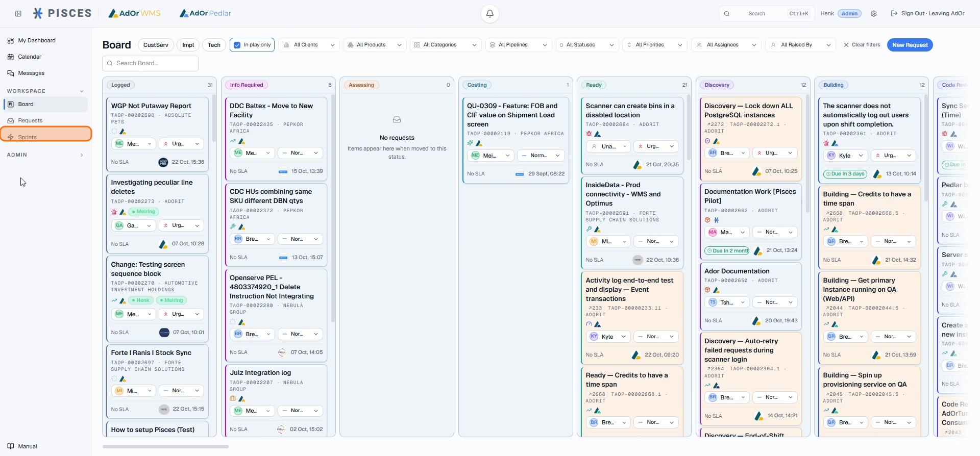Click Clear filters
This screenshot has height=456, width=980.
tap(862, 45)
